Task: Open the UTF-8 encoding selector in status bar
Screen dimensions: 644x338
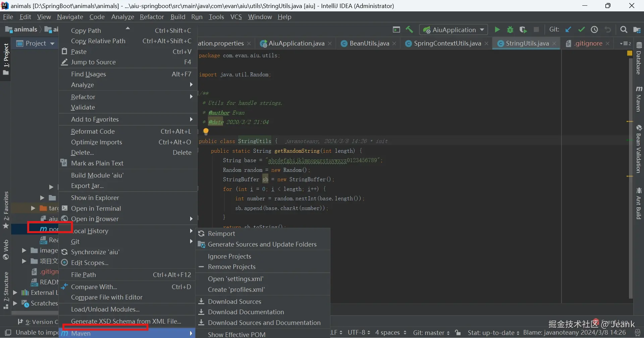Action: (x=359, y=333)
